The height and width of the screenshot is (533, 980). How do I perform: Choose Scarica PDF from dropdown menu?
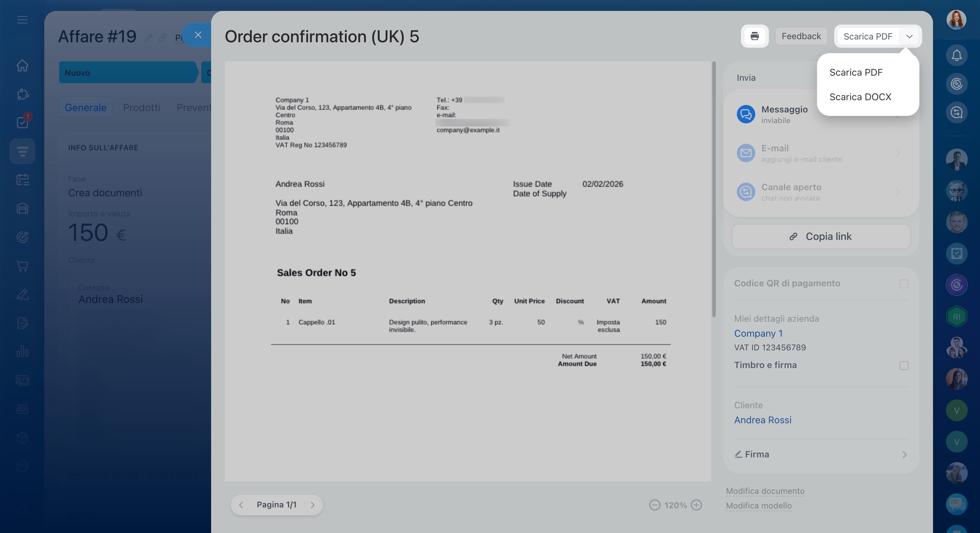click(x=856, y=72)
